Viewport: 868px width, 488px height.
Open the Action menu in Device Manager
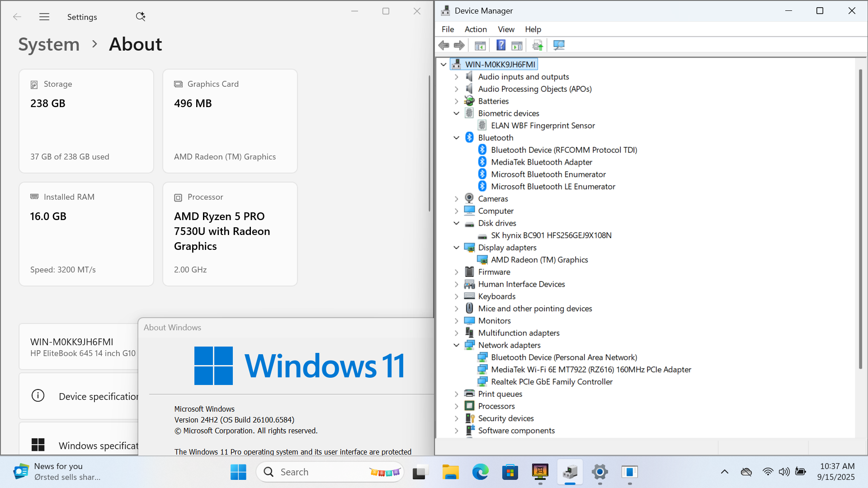click(x=476, y=29)
